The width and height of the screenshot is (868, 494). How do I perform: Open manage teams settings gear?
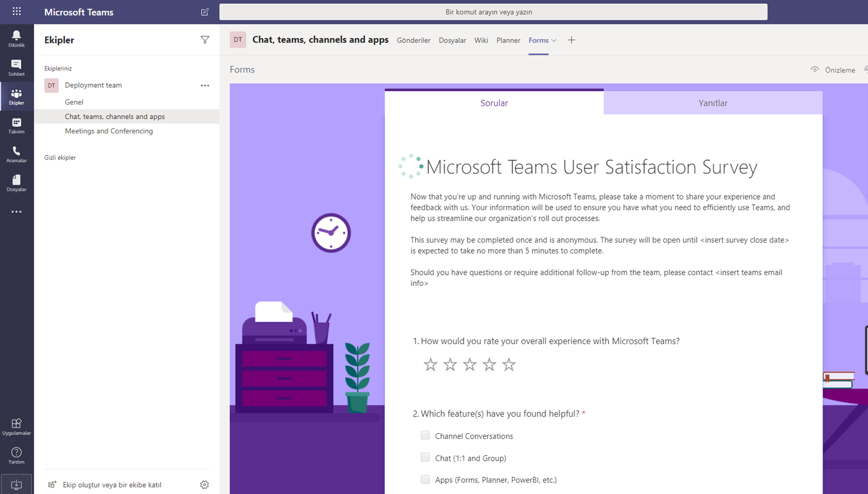point(204,485)
